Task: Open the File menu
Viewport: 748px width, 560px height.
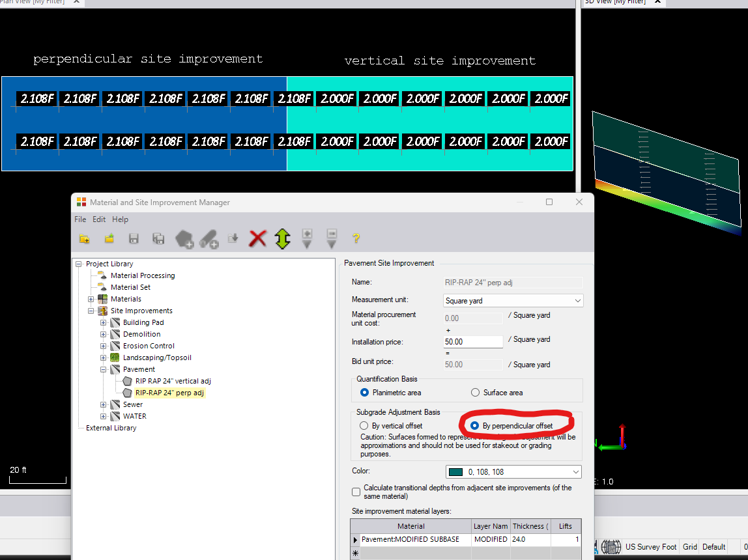Action: (x=80, y=219)
